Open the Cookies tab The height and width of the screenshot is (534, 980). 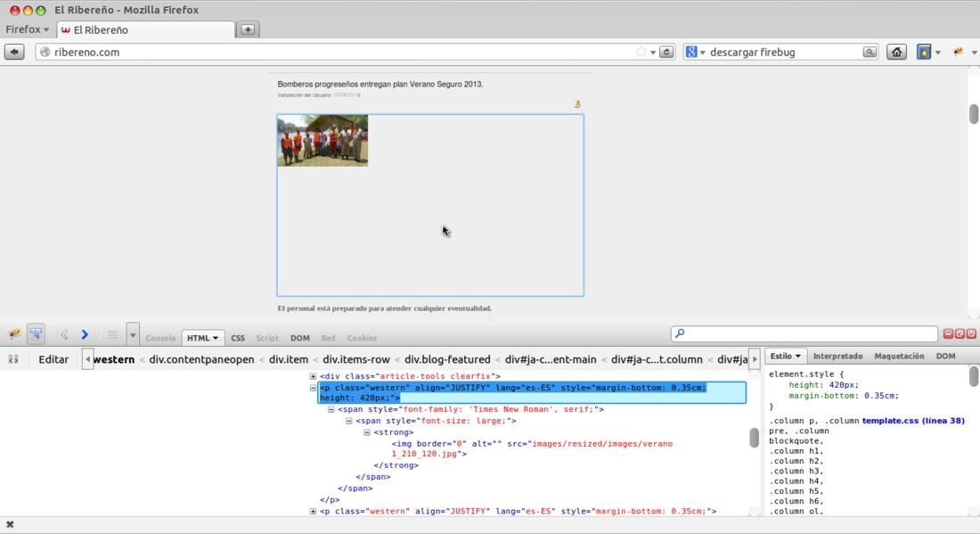point(362,338)
